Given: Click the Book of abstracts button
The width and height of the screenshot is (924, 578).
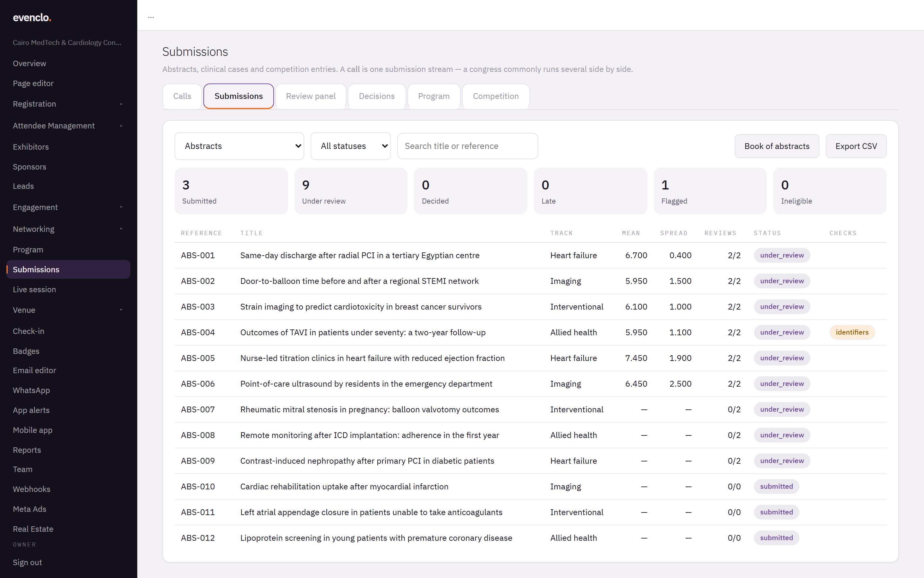Looking at the screenshot, I should click(x=777, y=146).
